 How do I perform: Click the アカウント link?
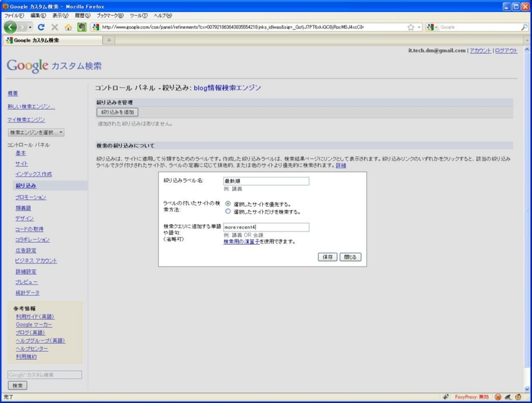pos(480,51)
